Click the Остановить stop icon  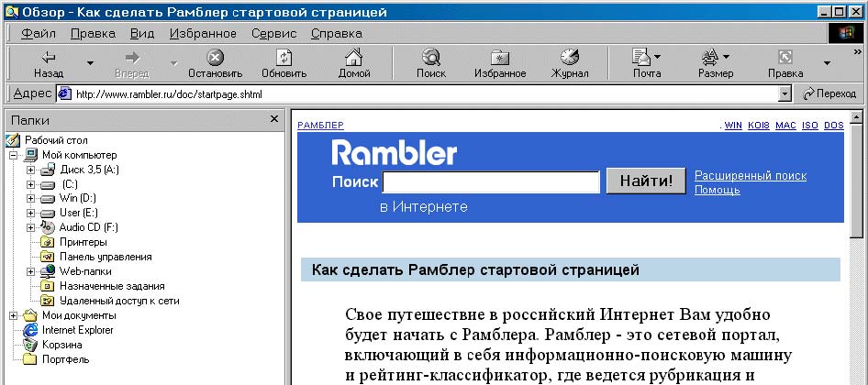215,57
